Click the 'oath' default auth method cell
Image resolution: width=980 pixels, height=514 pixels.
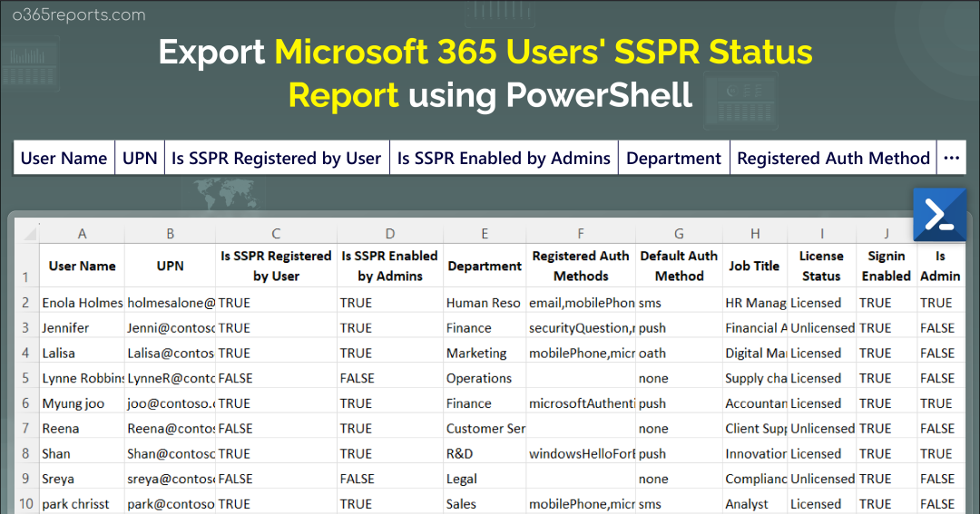pos(679,353)
